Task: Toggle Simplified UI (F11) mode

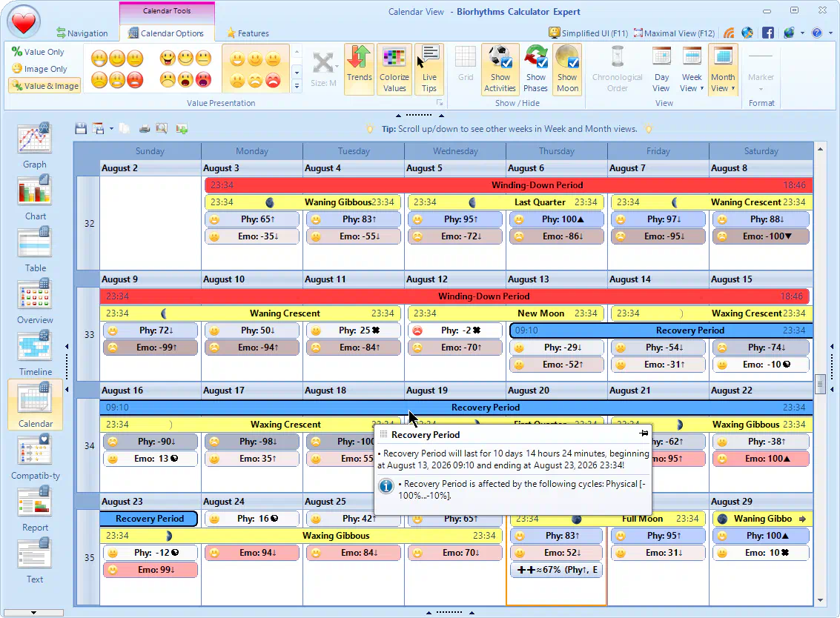Action: point(588,33)
